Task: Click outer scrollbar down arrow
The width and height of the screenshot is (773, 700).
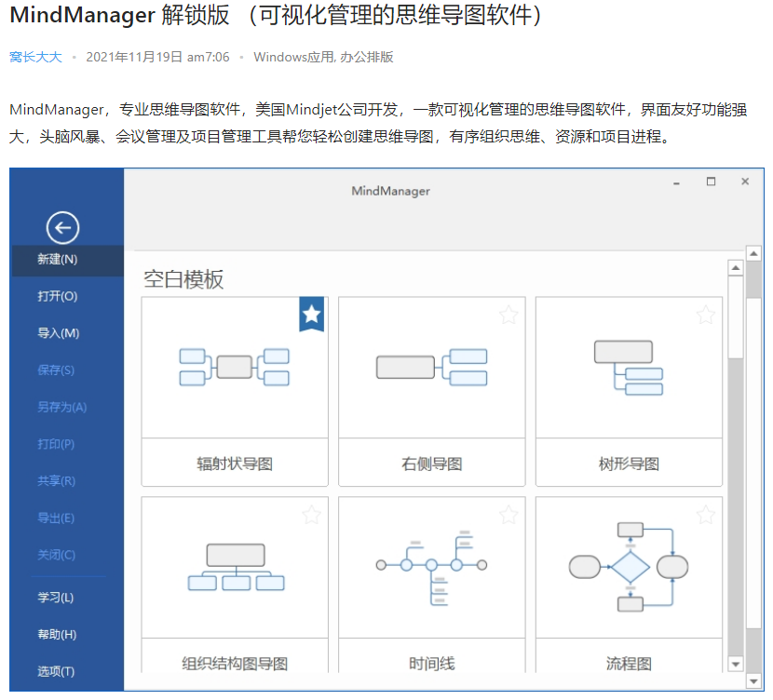Action: 753,681
